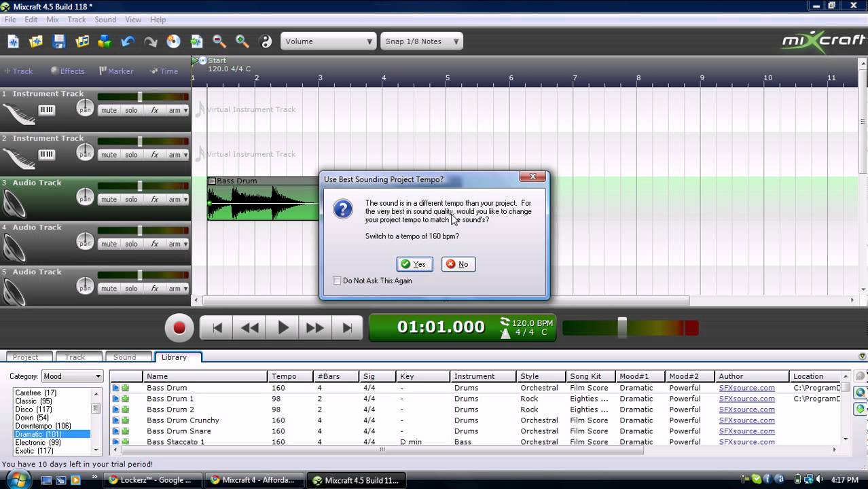Click the Zoom In magnifier icon
868x489 pixels.
point(242,41)
